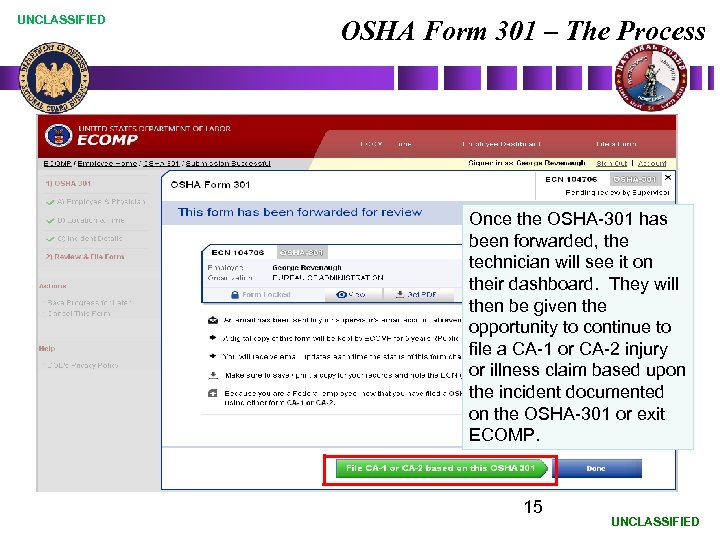Click the Sign Out link
The image size is (720, 540).
[x=611, y=163]
